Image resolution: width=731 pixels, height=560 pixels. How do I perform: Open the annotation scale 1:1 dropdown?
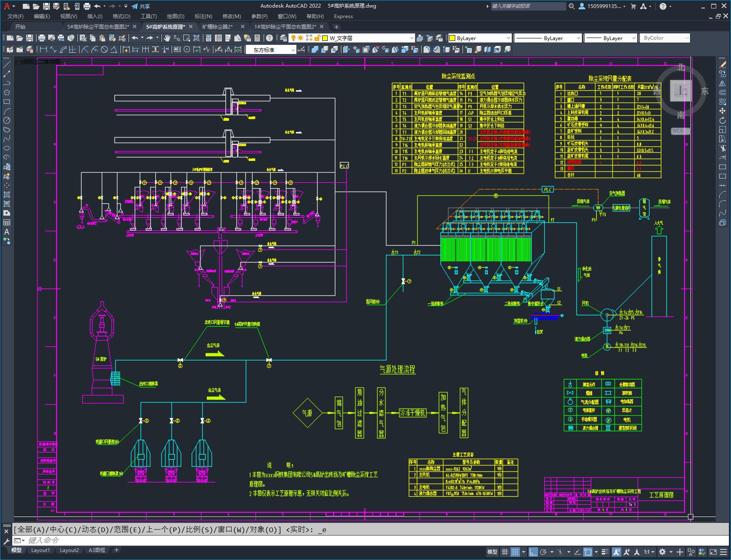649,552
